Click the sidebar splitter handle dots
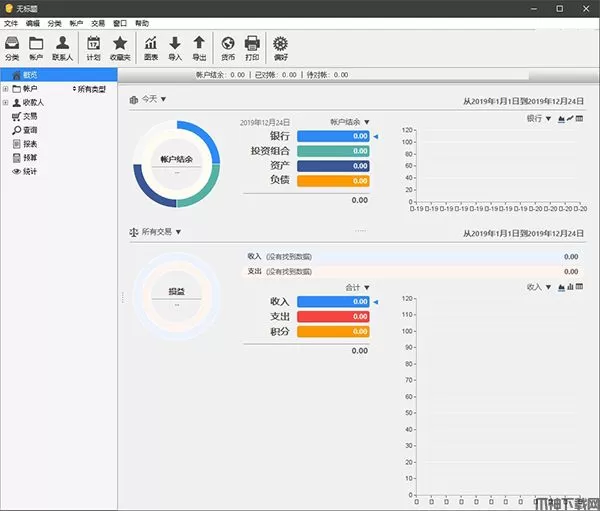Viewport: 600px width, 511px height. click(123, 297)
